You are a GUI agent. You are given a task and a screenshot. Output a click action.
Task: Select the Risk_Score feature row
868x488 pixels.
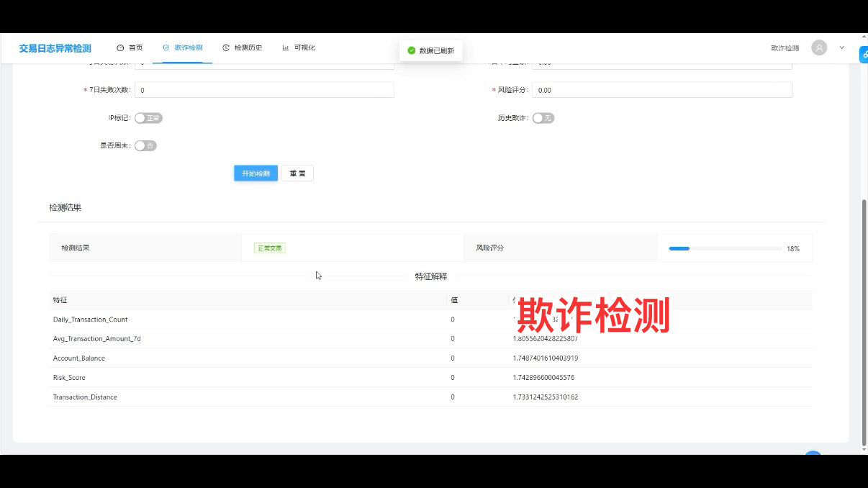[430, 377]
